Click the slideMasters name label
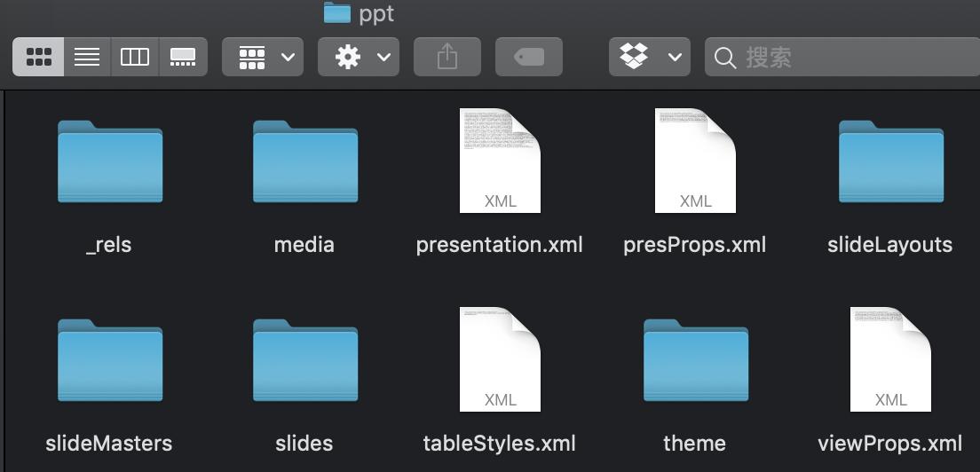Image resolution: width=980 pixels, height=472 pixels. pos(109,444)
